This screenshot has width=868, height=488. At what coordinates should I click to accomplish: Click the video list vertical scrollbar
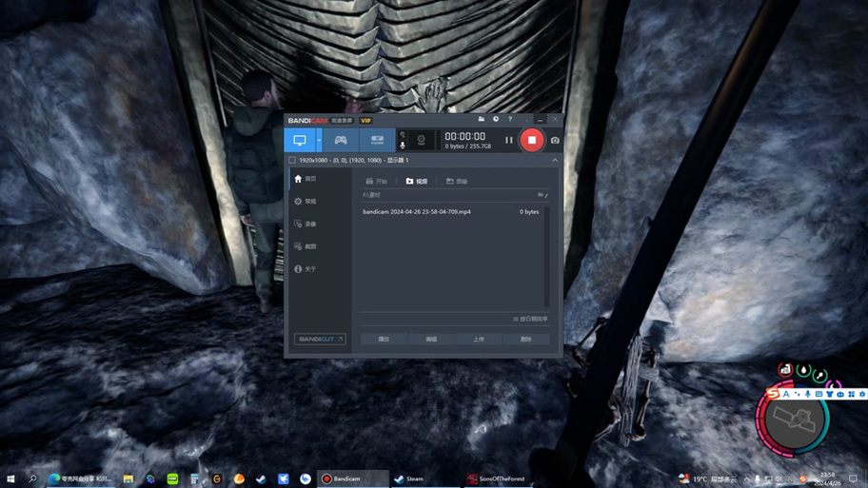(x=547, y=257)
